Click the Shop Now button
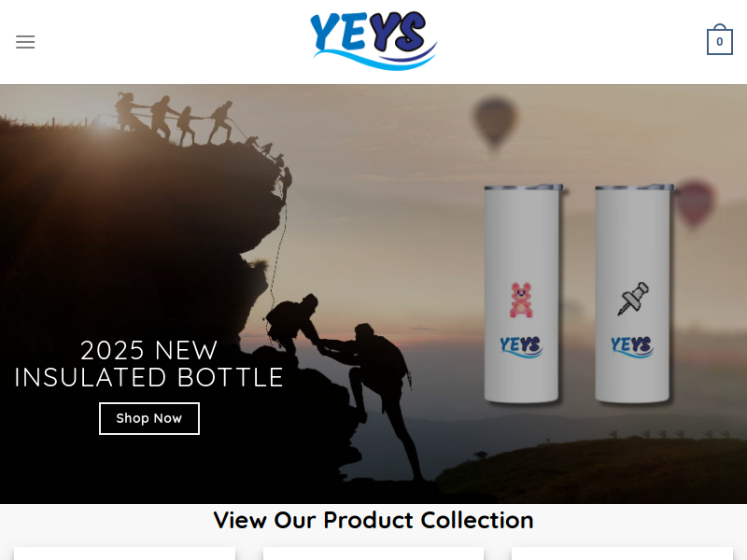The image size is (747, 560). 149,418
